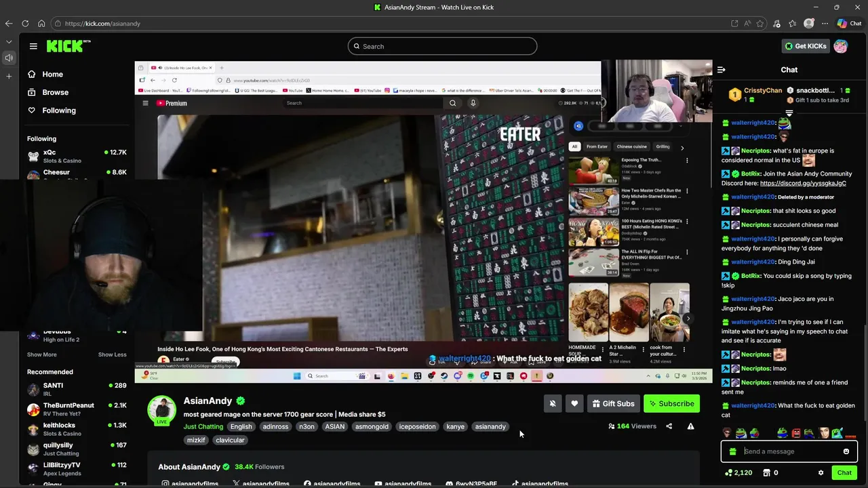Open the Kick hamburger menu
Viewport: 868px width, 488px height.
33,46
